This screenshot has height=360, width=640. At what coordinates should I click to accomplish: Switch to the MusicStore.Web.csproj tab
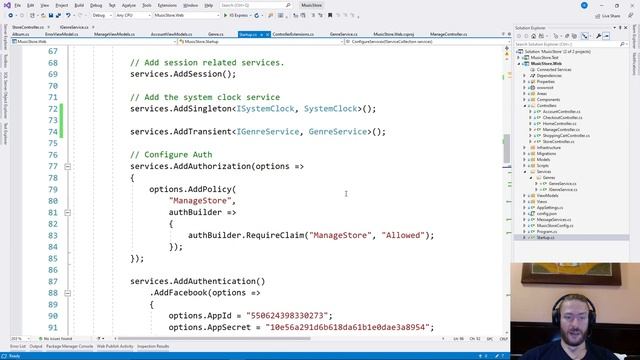coord(393,34)
